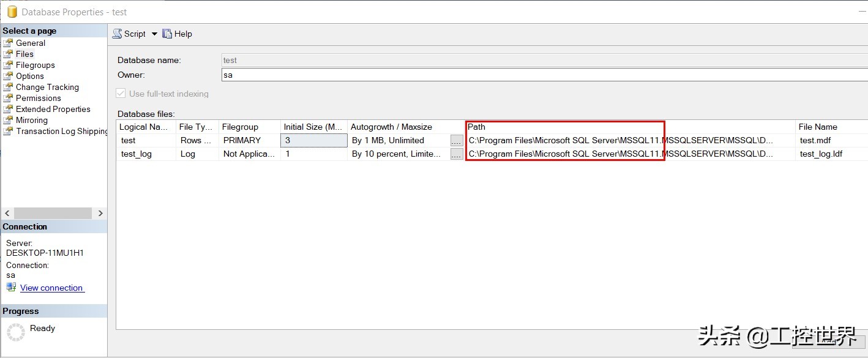
Task: Toggle the Use full-text indexing checkbox
Action: [121, 93]
